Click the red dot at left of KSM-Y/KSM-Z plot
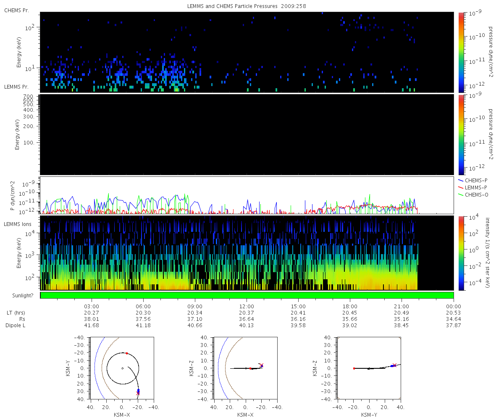Viewport: 504px width, 420px height. (354, 368)
